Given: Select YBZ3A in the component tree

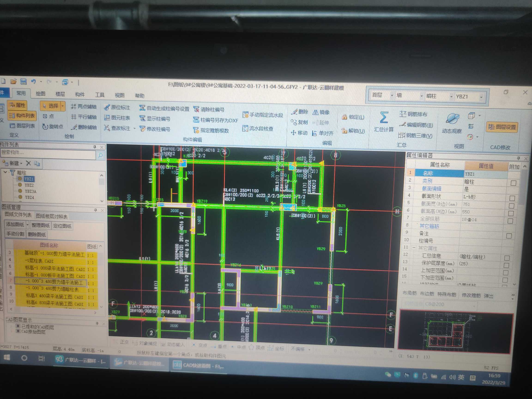Looking at the screenshot, I should (x=30, y=191).
